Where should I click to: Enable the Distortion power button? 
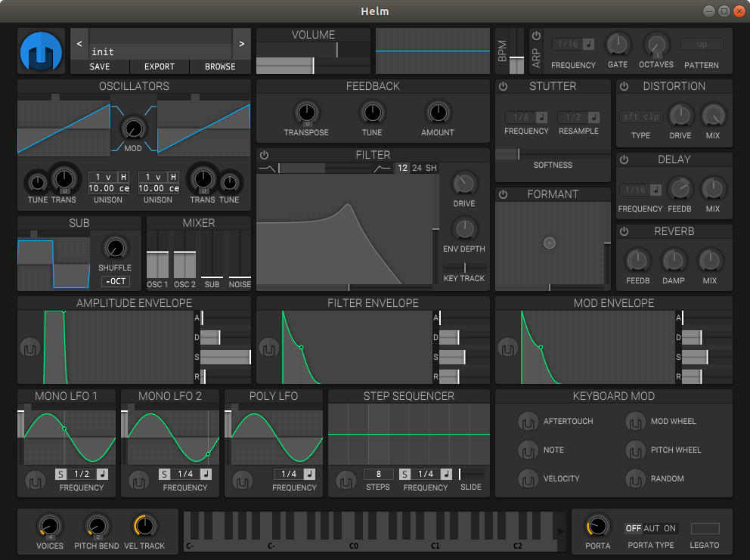tap(624, 87)
